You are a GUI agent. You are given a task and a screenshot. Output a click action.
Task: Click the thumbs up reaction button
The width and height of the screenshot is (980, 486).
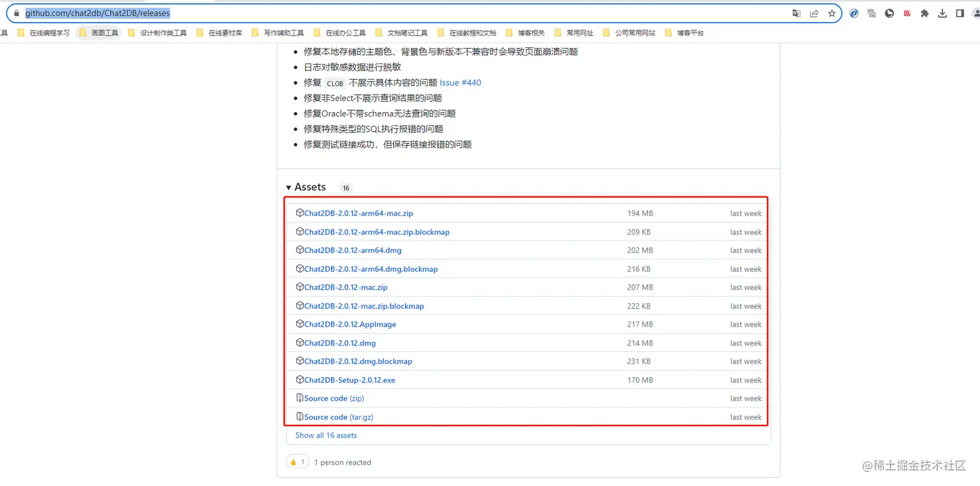[297, 462]
